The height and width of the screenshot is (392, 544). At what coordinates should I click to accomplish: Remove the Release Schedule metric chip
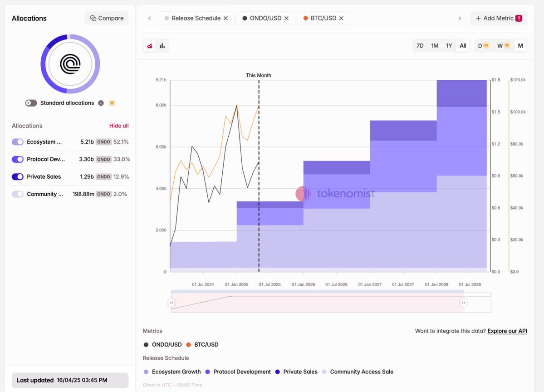pos(226,18)
